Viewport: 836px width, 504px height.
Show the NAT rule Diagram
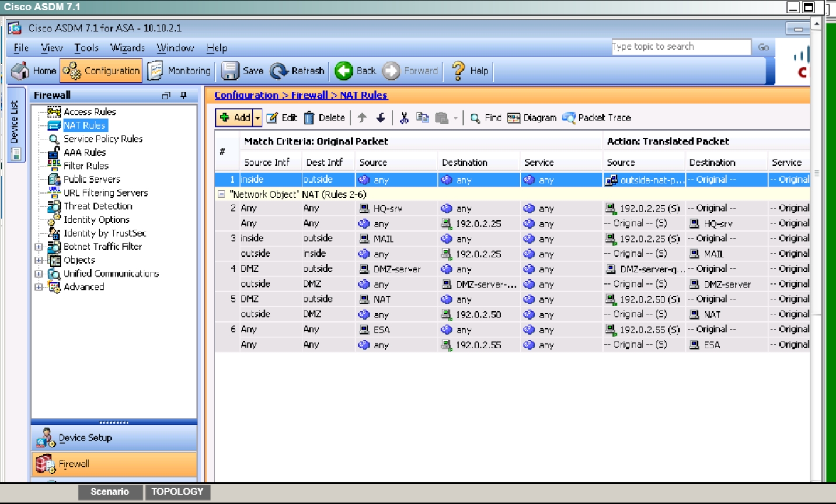click(x=532, y=118)
